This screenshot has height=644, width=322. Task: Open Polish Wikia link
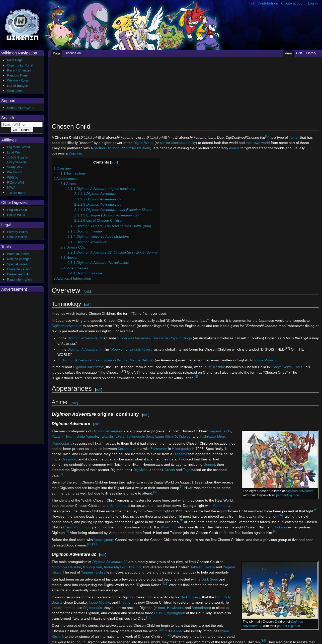tap(16, 215)
